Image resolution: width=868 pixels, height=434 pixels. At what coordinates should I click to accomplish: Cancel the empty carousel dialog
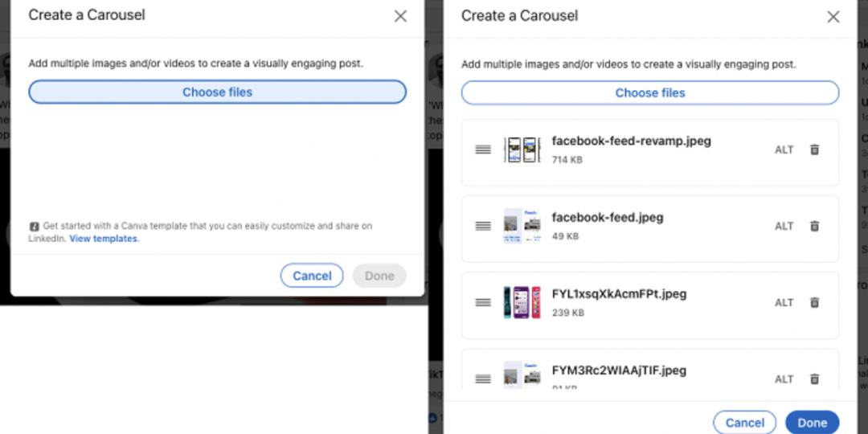[312, 276]
